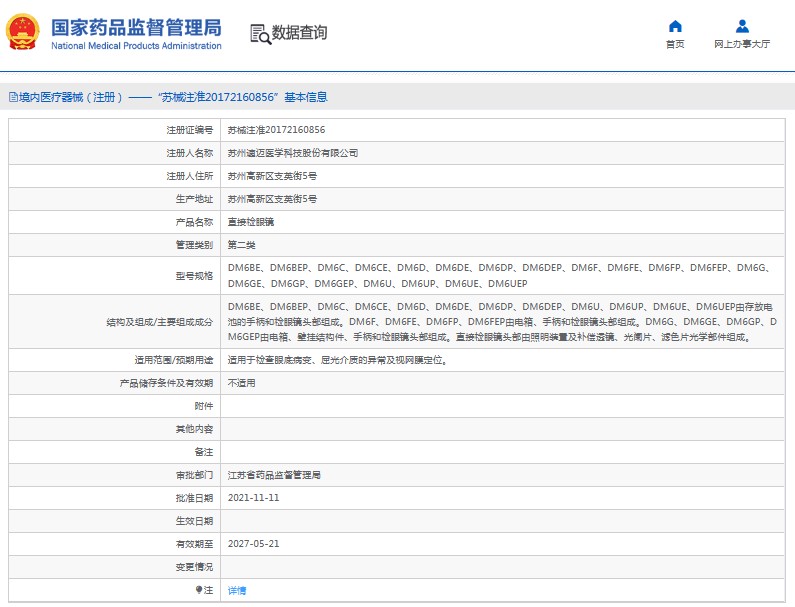Click the 适用范围/预期用途 label
Viewport: 795px width, 607px height.
click(x=173, y=360)
